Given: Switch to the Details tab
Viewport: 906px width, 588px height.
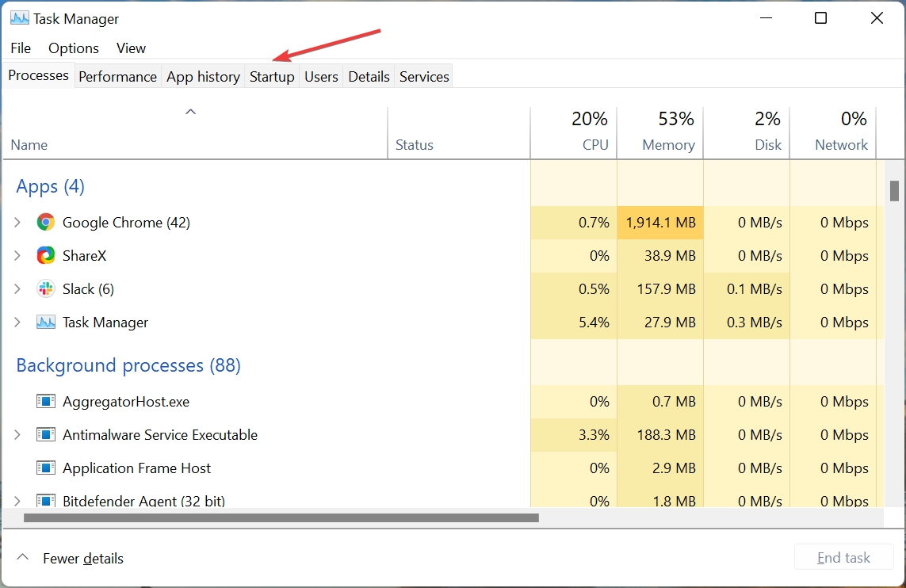Looking at the screenshot, I should (x=369, y=77).
